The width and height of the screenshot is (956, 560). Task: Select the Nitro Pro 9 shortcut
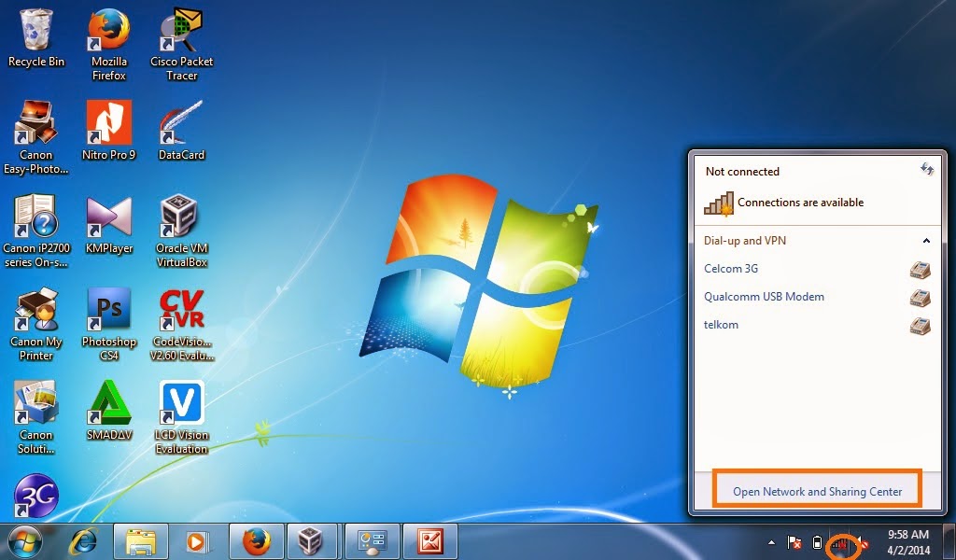(109, 131)
